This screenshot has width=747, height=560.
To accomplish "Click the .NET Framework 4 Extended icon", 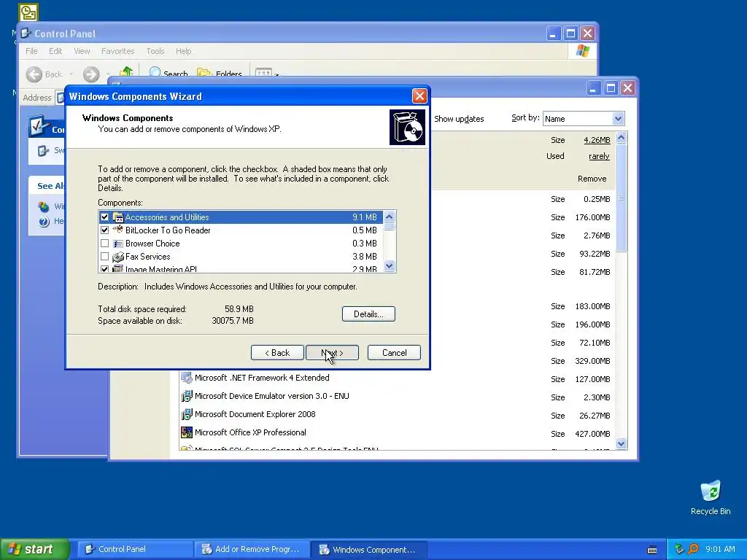I will [x=186, y=378].
